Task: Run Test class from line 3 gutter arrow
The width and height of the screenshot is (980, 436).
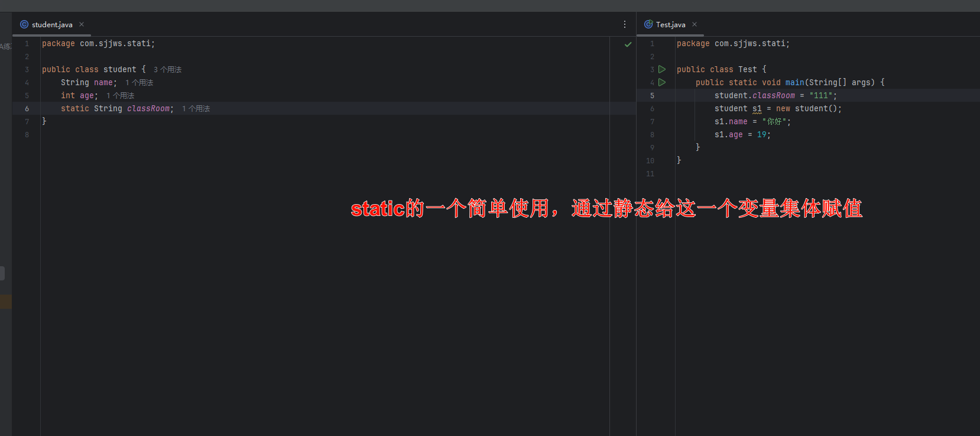Action: 662,69
